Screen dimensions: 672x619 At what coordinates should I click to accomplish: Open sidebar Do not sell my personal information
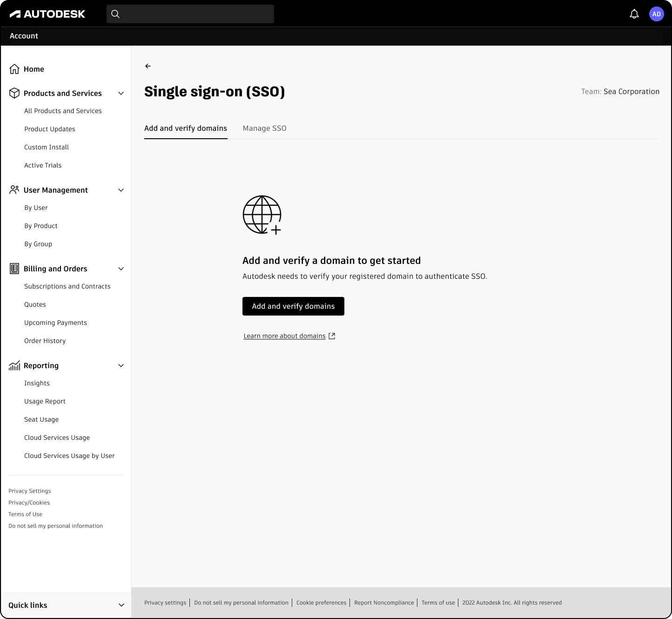coord(55,526)
